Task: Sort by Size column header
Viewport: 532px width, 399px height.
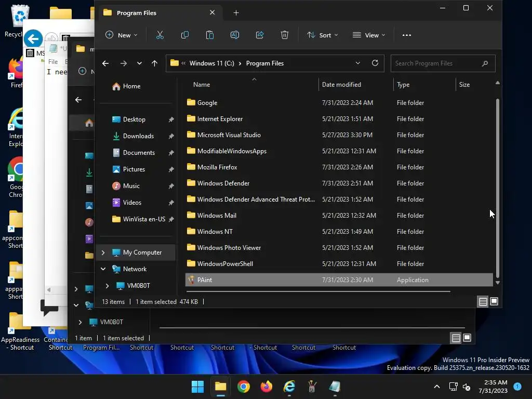Action: 474,85
